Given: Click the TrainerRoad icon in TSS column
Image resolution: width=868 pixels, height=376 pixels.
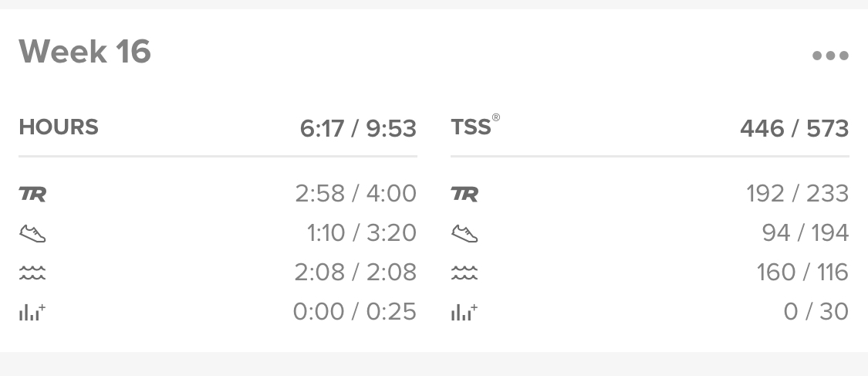Looking at the screenshot, I should click(464, 194).
